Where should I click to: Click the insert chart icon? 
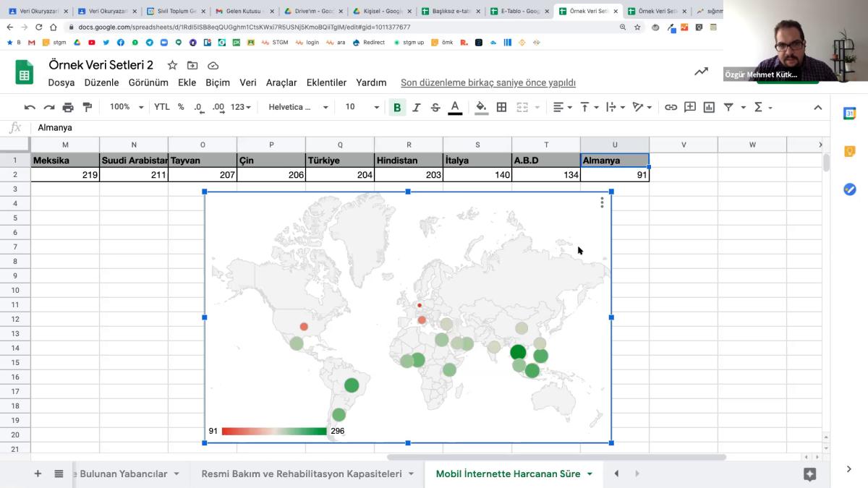(709, 107)
